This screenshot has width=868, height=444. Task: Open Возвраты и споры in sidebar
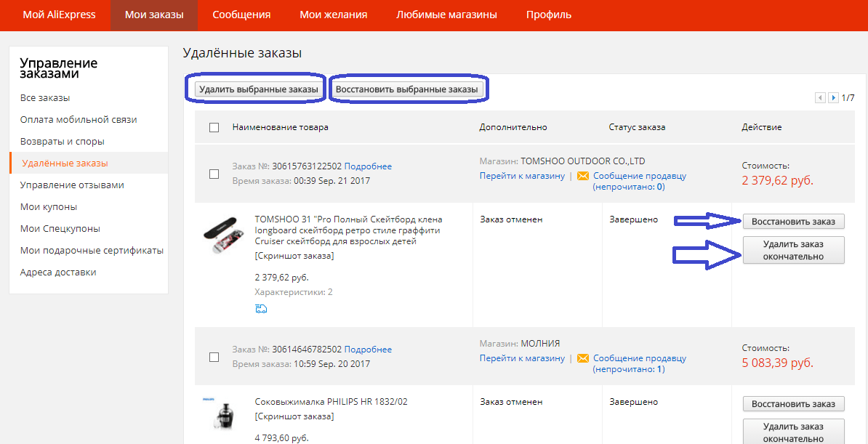pos(63,142)
